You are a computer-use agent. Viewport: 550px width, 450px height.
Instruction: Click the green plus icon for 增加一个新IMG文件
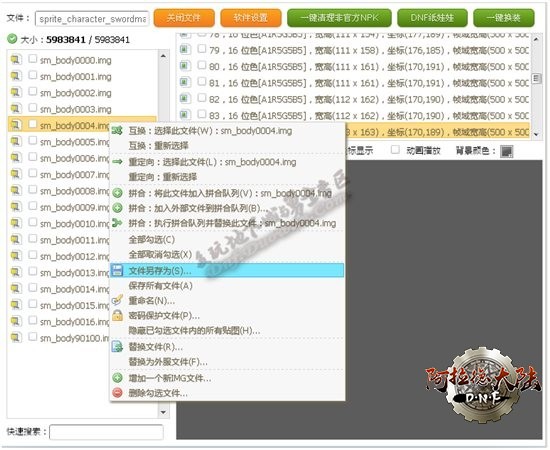tap(118, 378)
